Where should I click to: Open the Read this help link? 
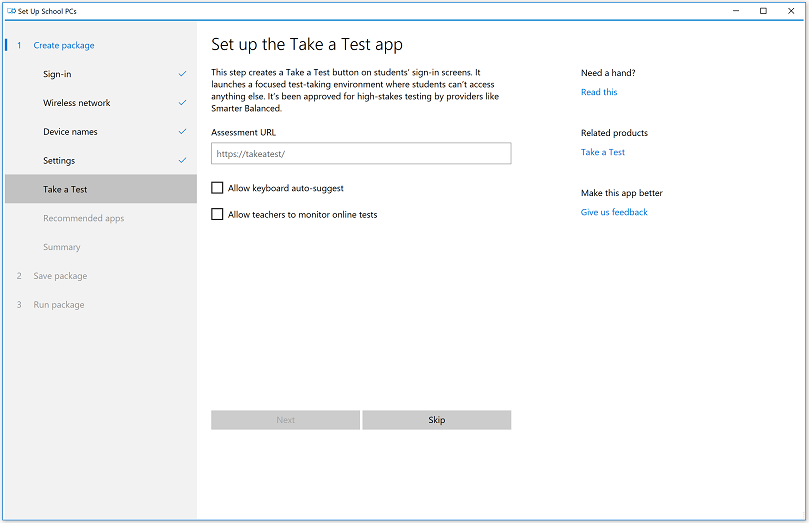[x=599, y=92]
